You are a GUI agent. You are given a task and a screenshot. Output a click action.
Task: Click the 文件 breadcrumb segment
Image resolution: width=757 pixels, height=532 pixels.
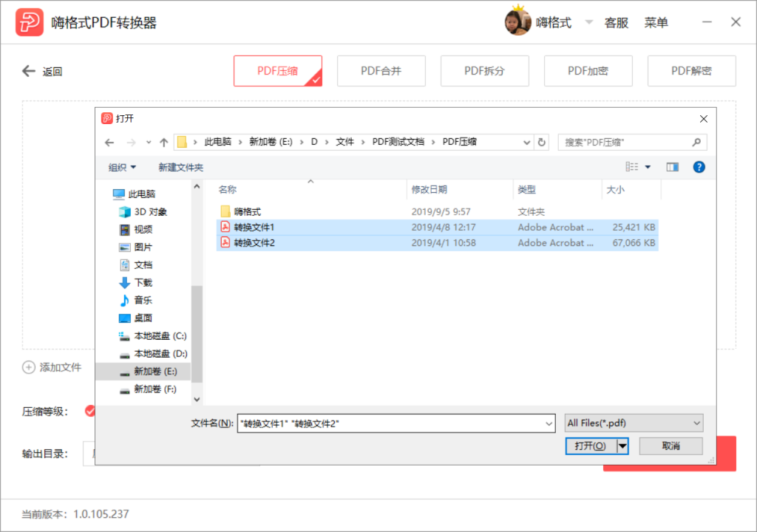[x=344, y=142]
